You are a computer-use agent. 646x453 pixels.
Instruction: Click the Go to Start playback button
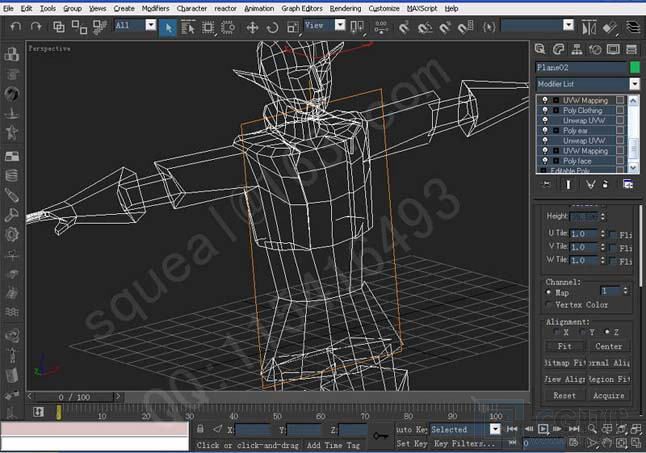tap(512, 429)
